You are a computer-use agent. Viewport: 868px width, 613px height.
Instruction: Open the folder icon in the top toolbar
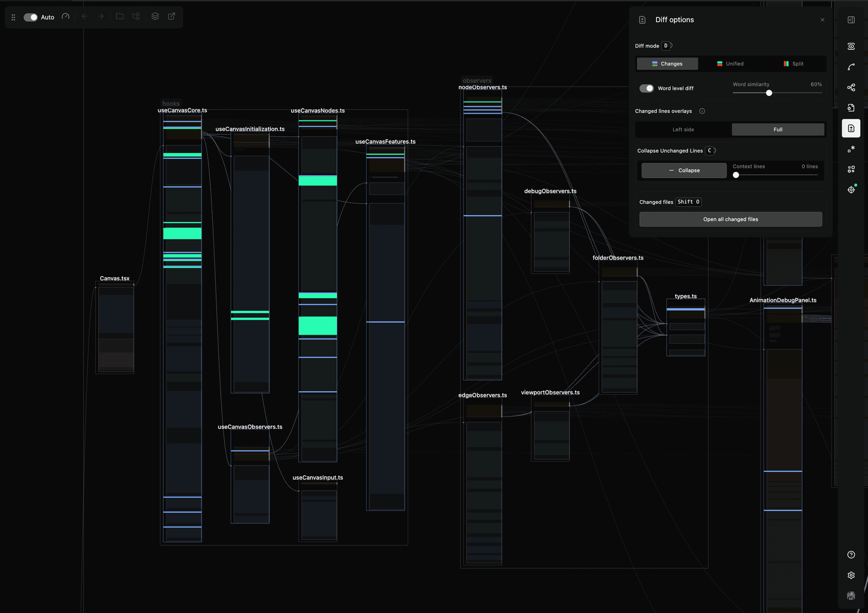tap(120, 17)
